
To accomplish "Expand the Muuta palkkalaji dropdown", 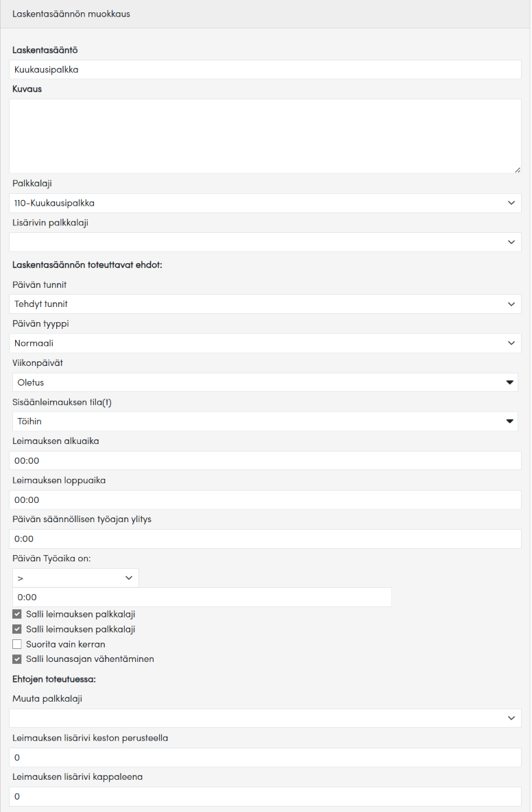I will 265,717.
